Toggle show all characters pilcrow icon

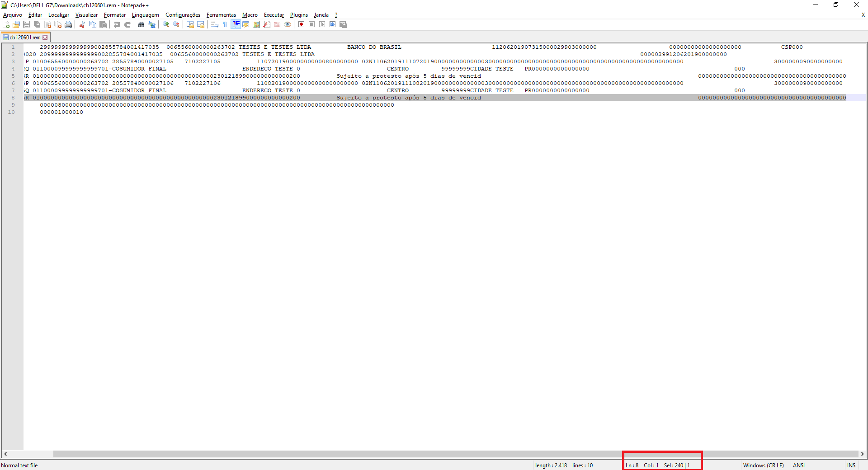click(x=225, y=24)
